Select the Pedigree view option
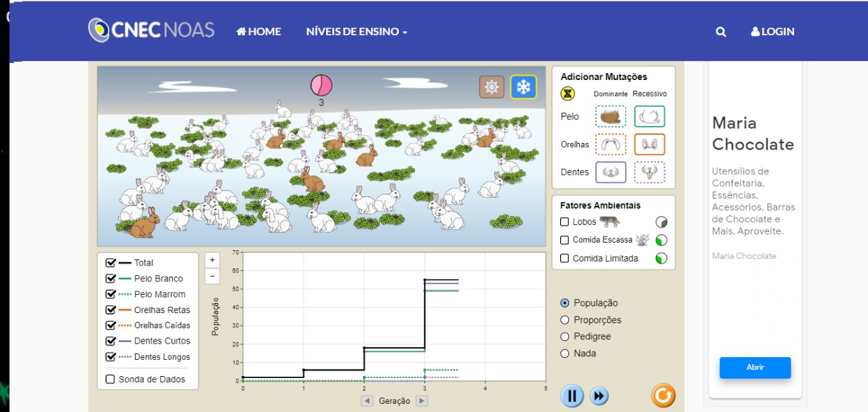This screenshot has width=868, height=412. tap(565, 337)
